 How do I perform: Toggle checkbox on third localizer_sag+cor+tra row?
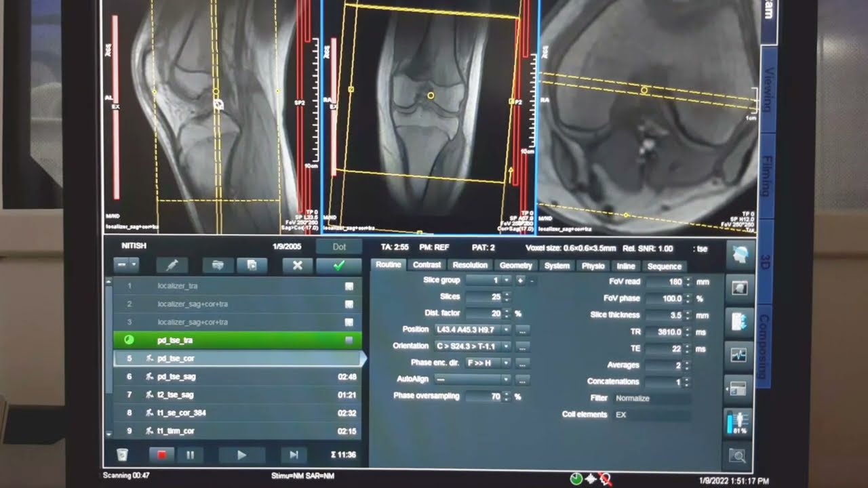pos(349,322)
